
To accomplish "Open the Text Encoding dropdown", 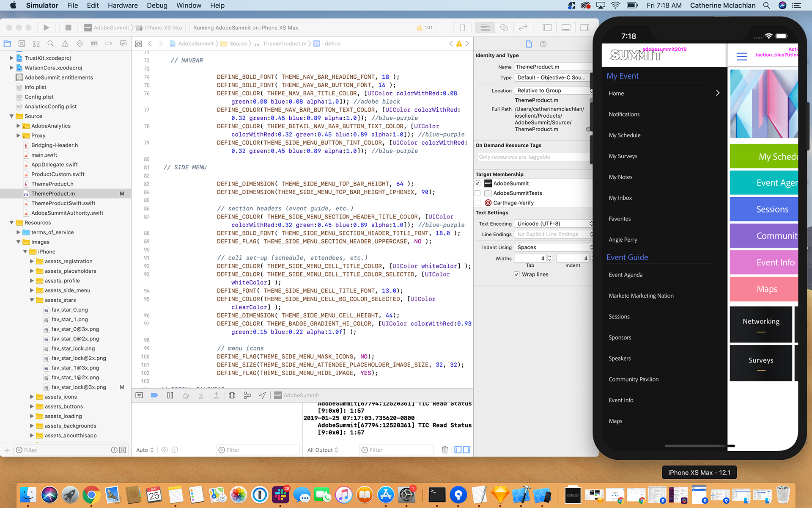I will point(554,224).
